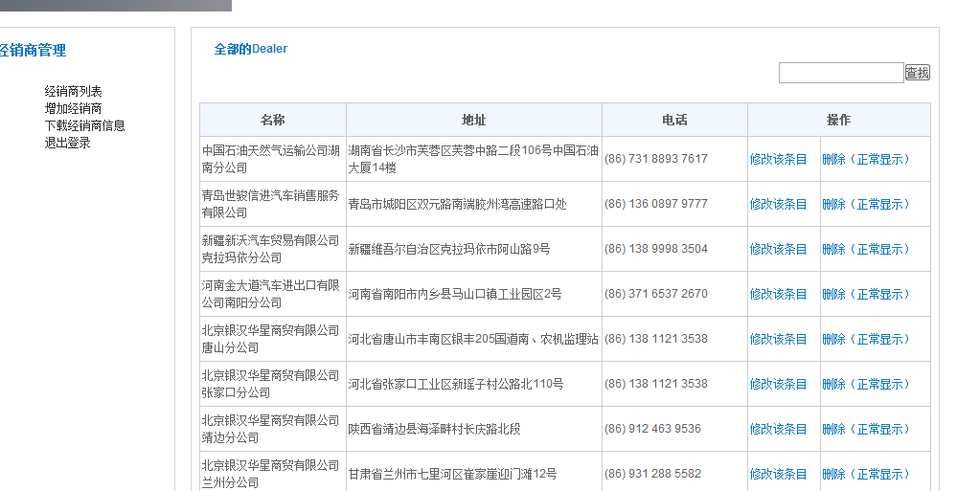Click the 操作 column header

tap(839, 120)
